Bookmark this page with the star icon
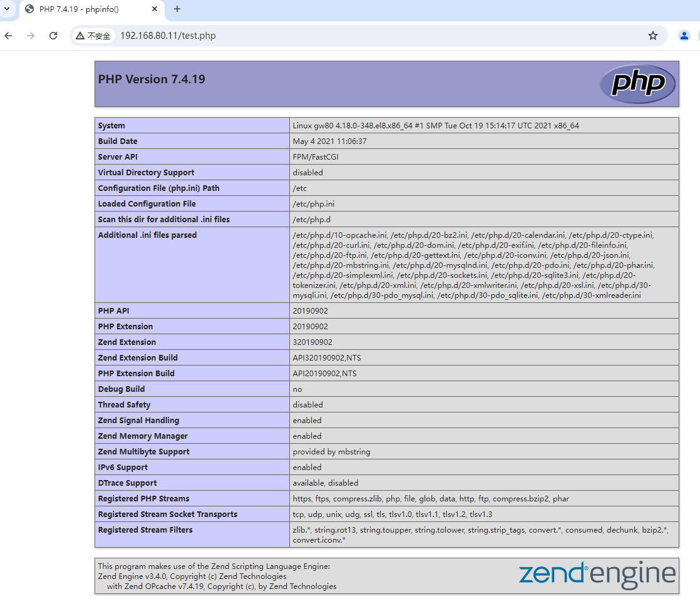This screenshot has height=599, width=700. [652, 36]
